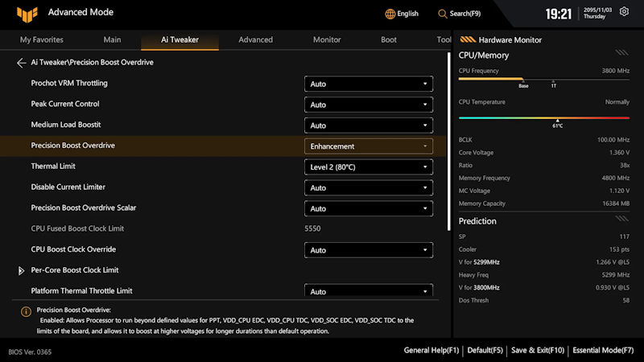Open General Help(F1)
This screenshot has height=362, width=644.
coord(431,350)
